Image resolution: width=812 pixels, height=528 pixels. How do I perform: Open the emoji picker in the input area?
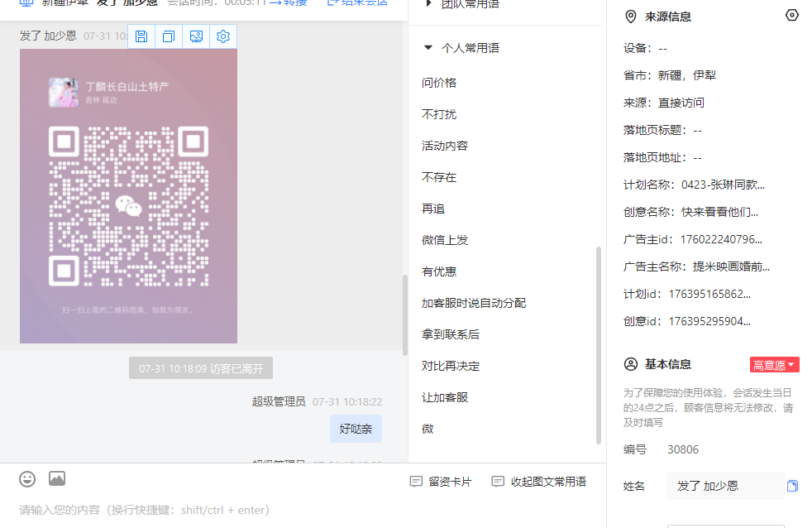pyautogui.click(x=27, y=479)
